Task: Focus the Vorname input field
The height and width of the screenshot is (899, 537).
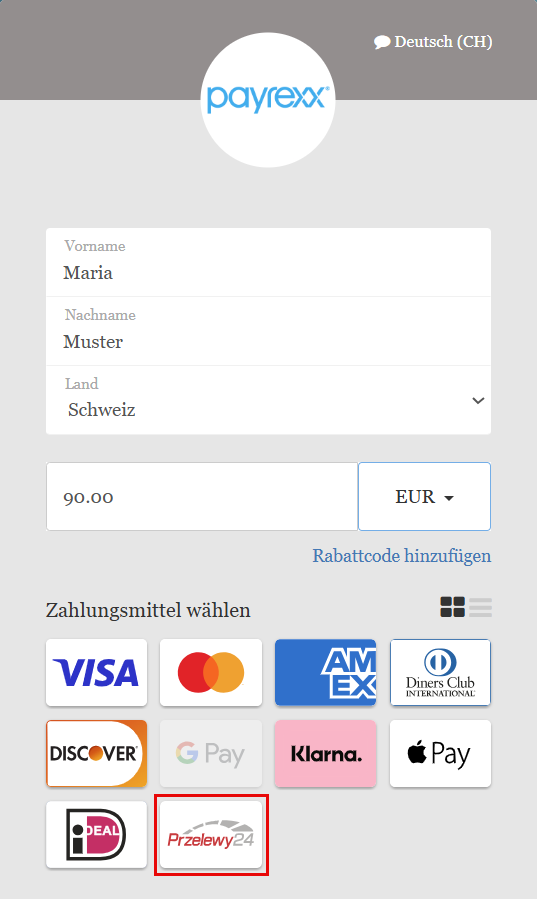Action: point(268,263)
